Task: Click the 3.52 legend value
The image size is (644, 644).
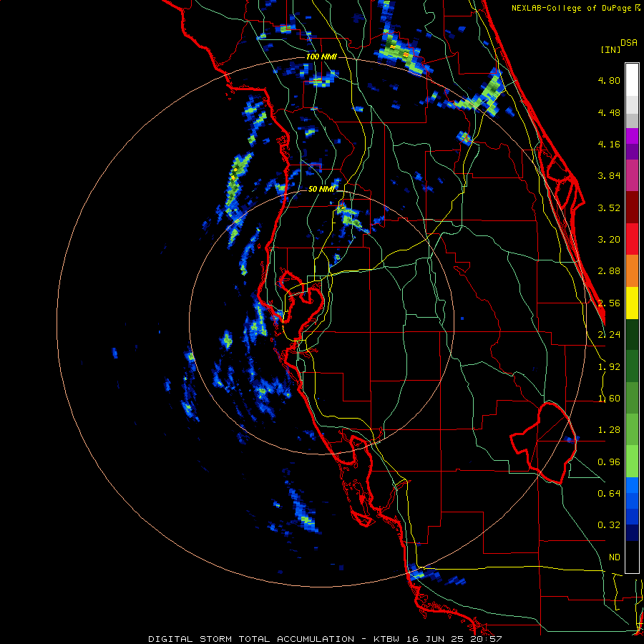Action: pos(609,208)
